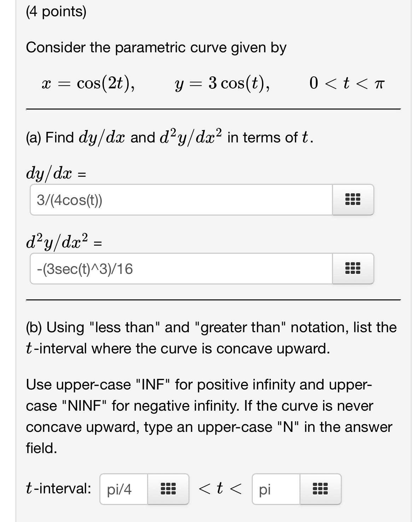Screen dimensions: 420x522
Task: Click the t-interval field showing pi
Action: 275,489
